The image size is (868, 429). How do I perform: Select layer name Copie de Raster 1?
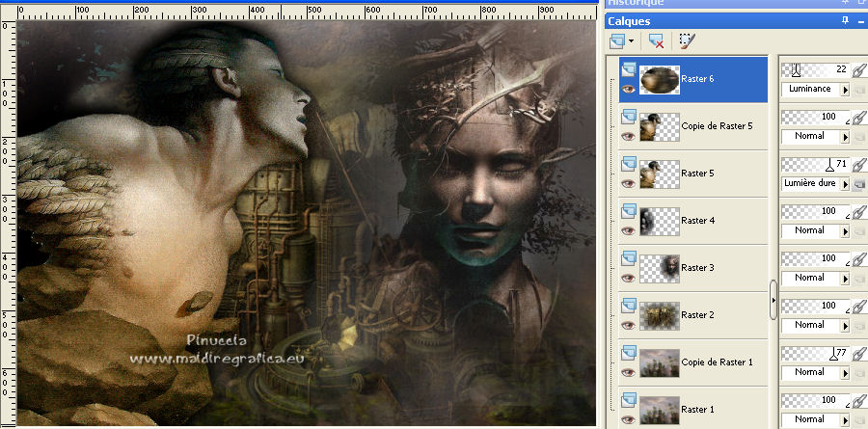pyautogui.click(x=717, y=362)
